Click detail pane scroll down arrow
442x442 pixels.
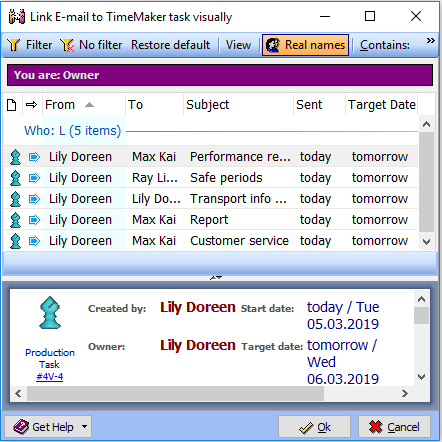(x=422, y=377)
